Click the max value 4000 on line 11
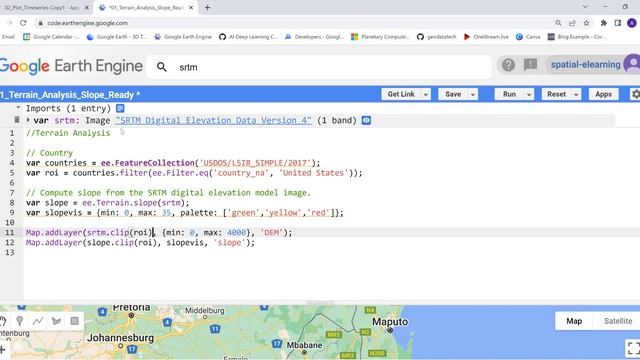Image resolution: width=640 pixels, height=360 pixels. pos(237,233)
